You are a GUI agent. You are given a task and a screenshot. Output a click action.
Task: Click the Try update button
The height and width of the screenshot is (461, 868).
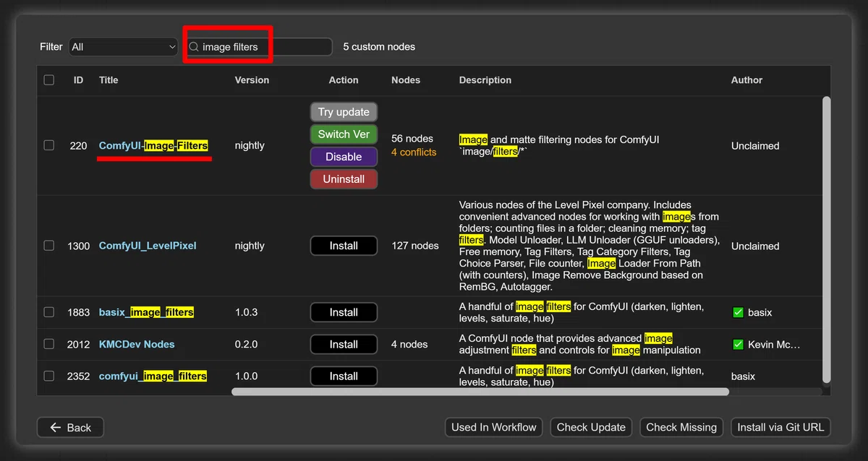coord(344,112)
